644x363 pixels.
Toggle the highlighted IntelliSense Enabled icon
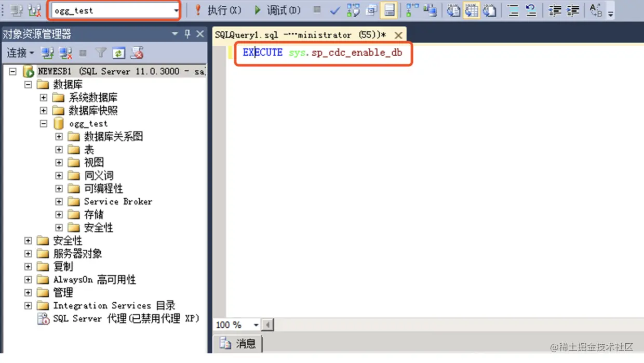[389, 10]
